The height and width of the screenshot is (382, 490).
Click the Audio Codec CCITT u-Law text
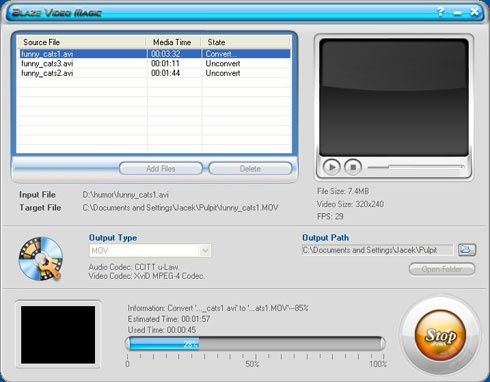[x=134, y=267]
